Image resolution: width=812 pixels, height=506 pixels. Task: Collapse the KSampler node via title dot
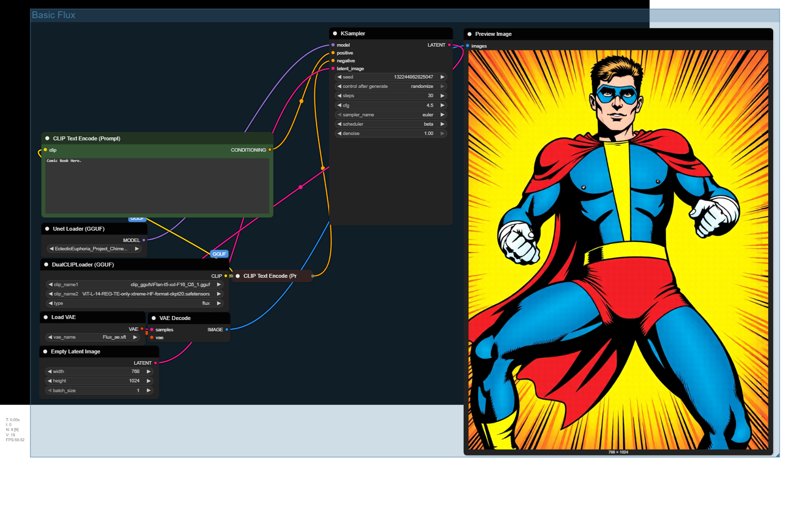(x=335, y=33)
